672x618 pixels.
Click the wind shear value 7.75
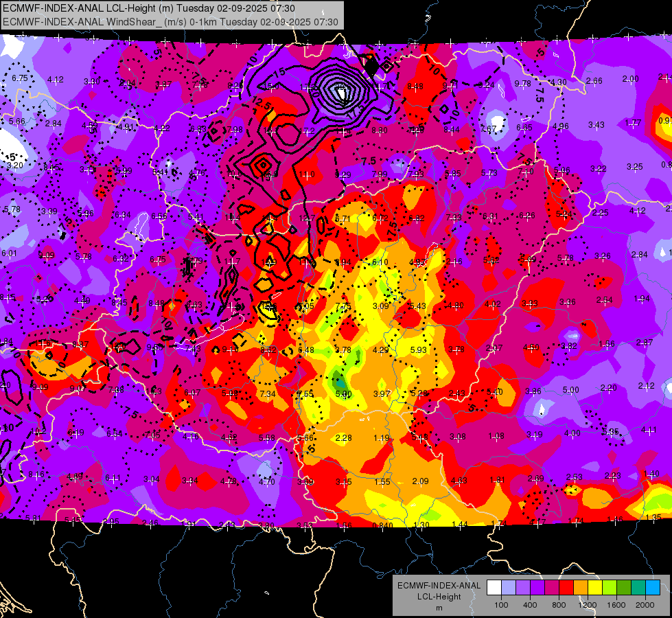(343, 306)
